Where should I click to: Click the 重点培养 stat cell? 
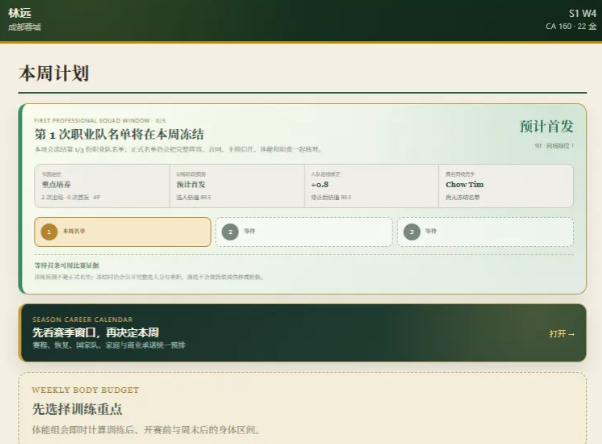[102, 186]
